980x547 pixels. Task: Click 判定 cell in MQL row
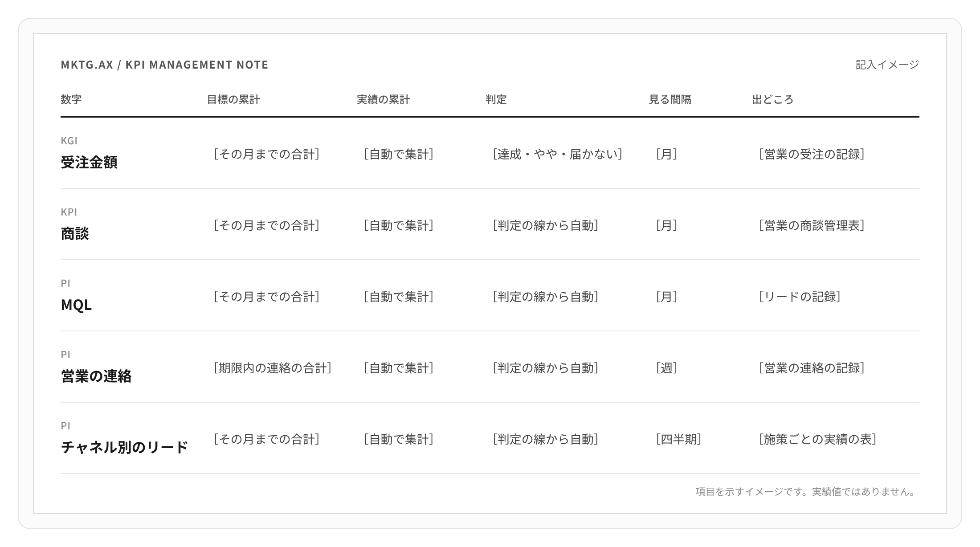545,297
